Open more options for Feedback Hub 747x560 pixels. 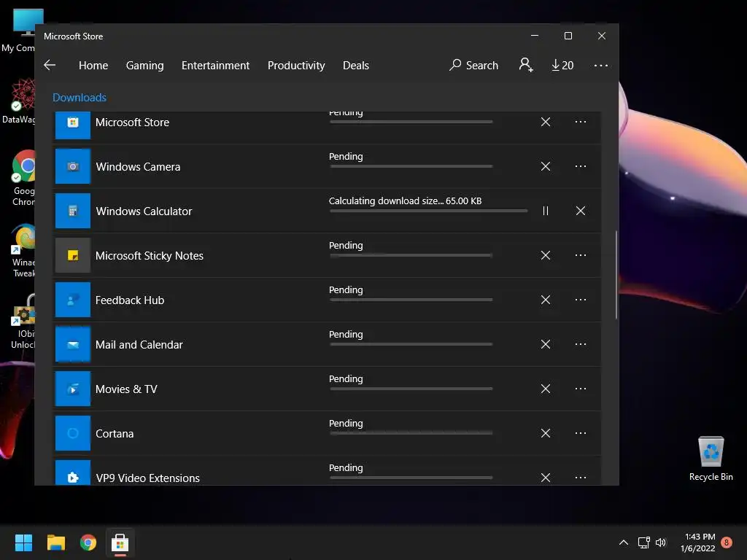click(580, 300)
